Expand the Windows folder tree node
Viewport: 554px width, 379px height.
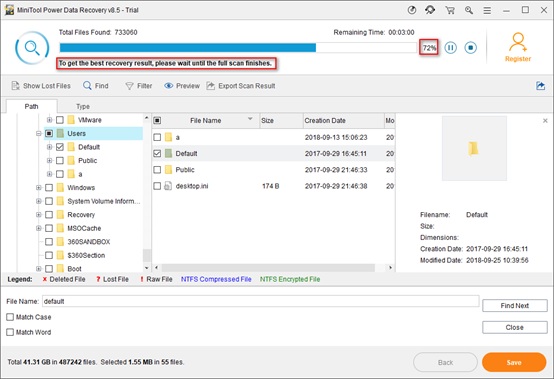click(39, 188)
